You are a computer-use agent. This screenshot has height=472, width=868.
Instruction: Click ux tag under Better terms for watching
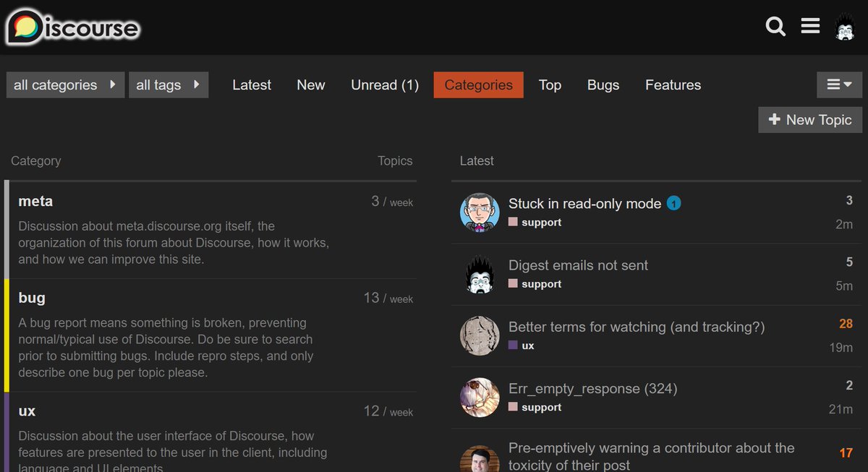coord(522,346)
